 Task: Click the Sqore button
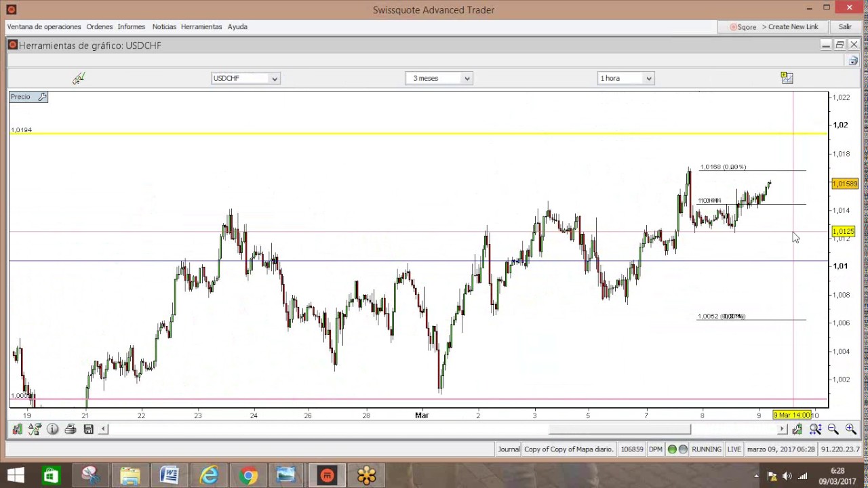coord(743,27)
